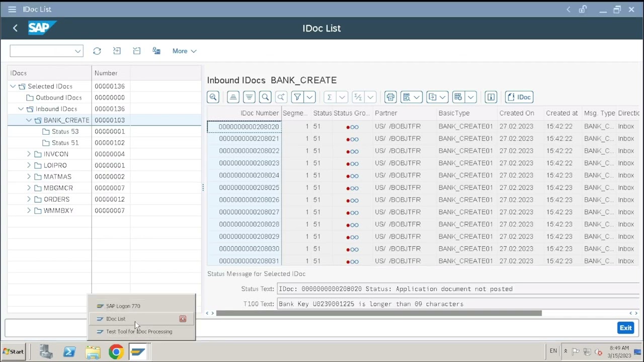Expand the INVCON folder

(x=29, y=154)
